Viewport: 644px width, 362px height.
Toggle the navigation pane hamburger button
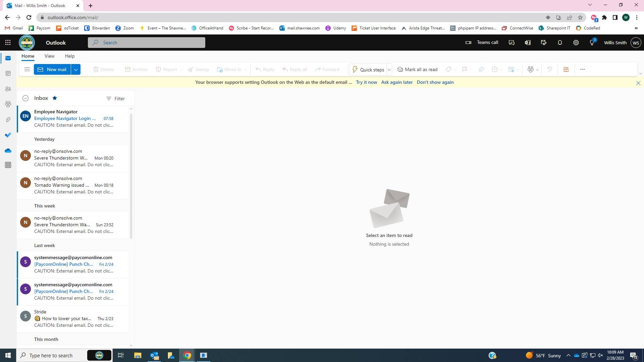pos(27,69)
